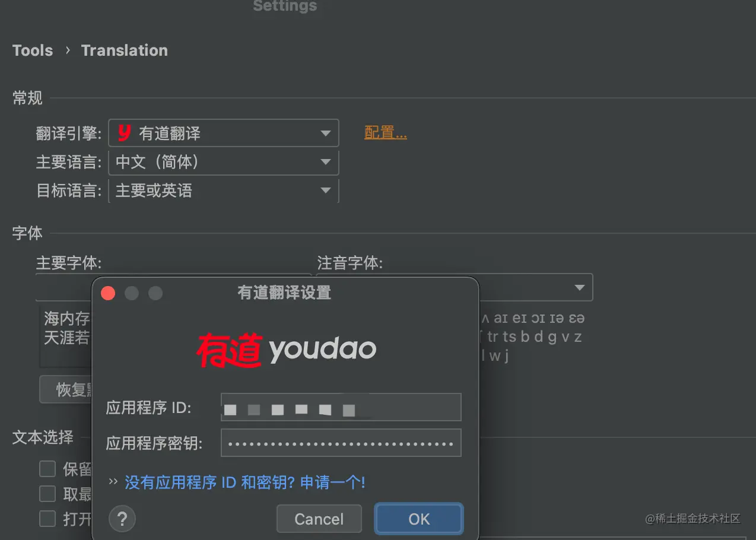This screenshot has width=756, height=540.
Task: Click the 恢复默认 button in Settings
Action: [66, 389]
